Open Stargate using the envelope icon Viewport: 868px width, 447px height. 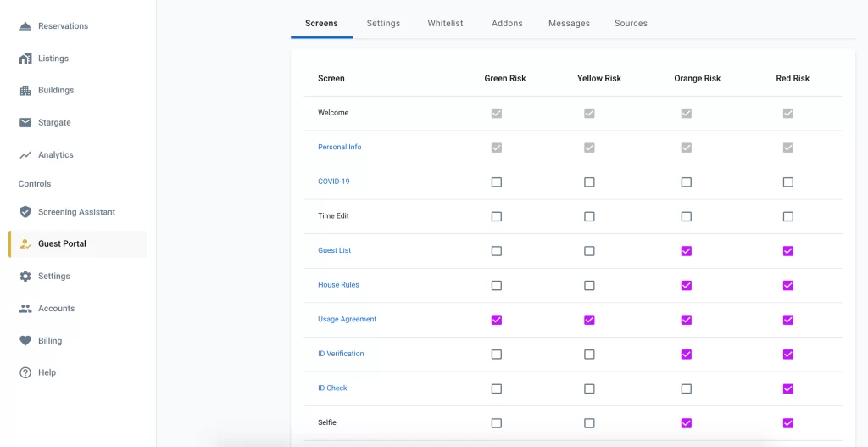click(25, 123)
